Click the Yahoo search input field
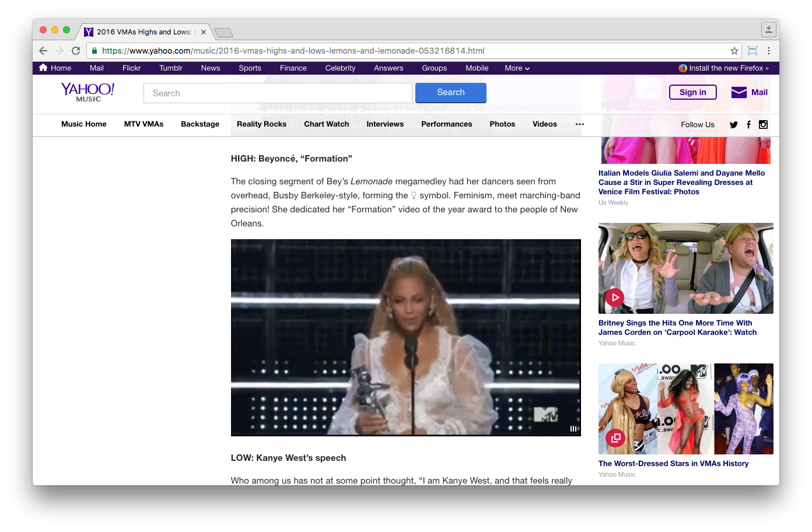The image size is (812, 532). (x=278, y=93)
